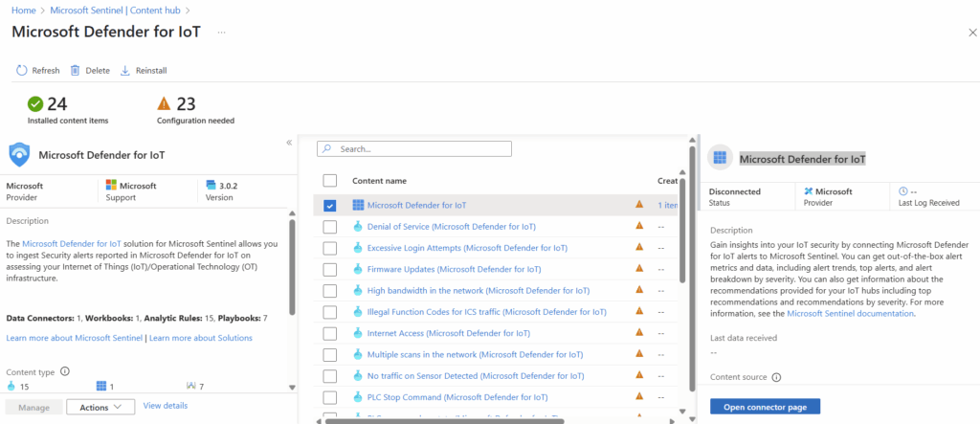Click into the content Search field
The image size is (980, 424).
tap(414, 149)
